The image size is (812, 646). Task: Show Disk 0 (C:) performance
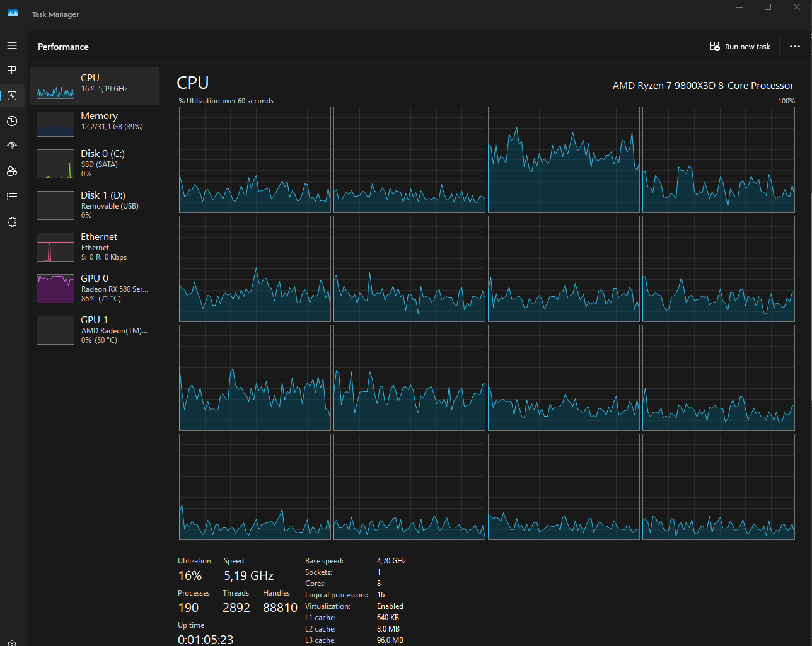pos(95,163)
